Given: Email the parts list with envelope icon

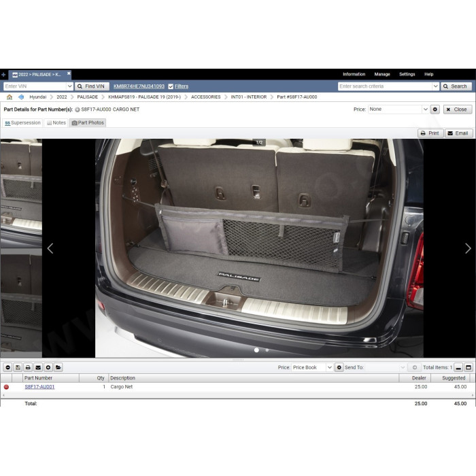Looking at the screenshot, I should click(38, 368).
